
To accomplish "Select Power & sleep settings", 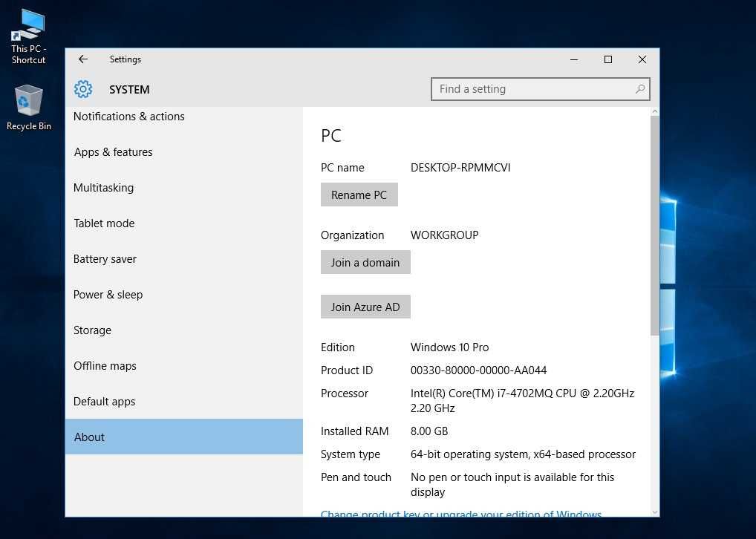I will coord(183,295).
